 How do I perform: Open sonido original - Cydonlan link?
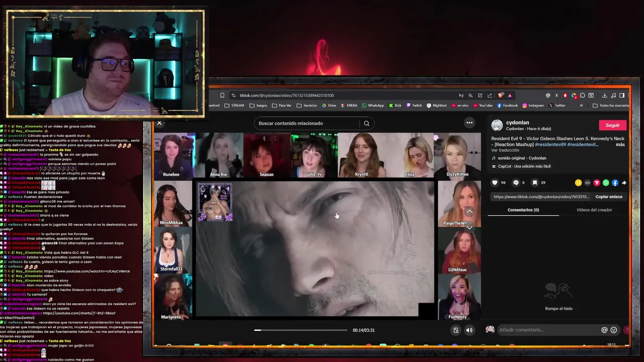click(522, 158)
